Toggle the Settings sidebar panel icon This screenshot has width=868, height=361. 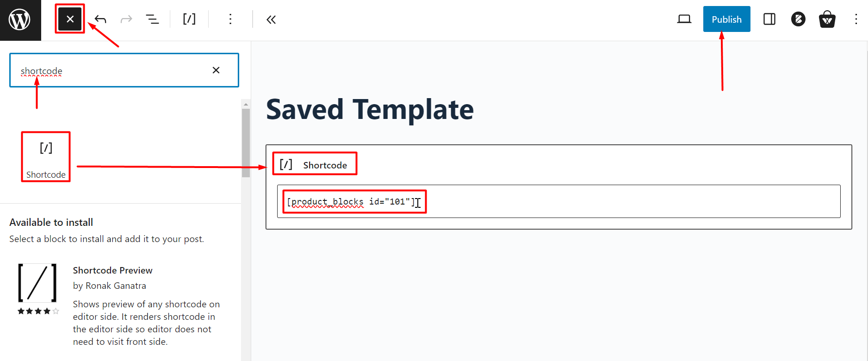[x=769, y=19]
